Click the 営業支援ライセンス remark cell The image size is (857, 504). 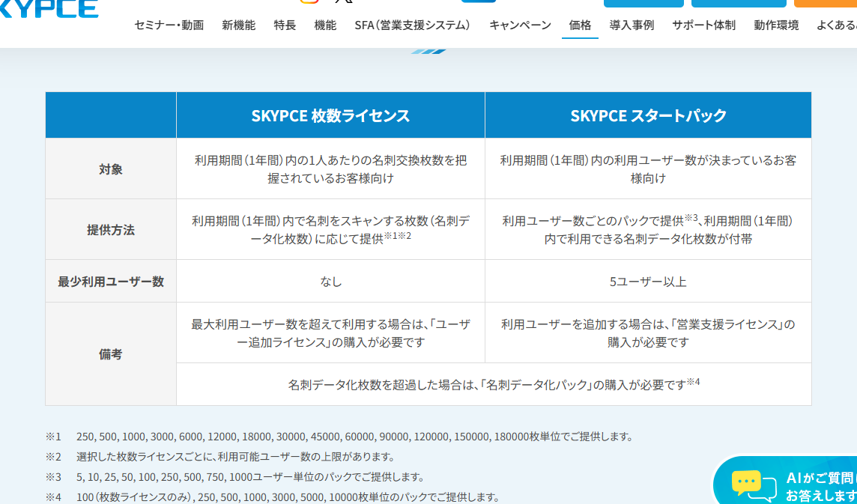point(648,333)
